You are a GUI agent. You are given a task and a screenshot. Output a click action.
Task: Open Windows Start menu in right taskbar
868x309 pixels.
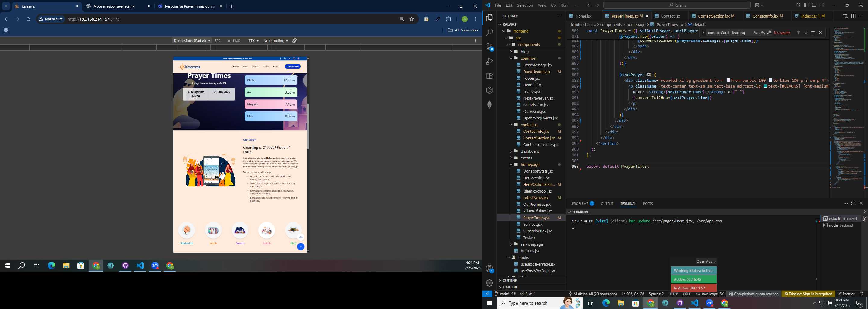(x=489, y=303)
